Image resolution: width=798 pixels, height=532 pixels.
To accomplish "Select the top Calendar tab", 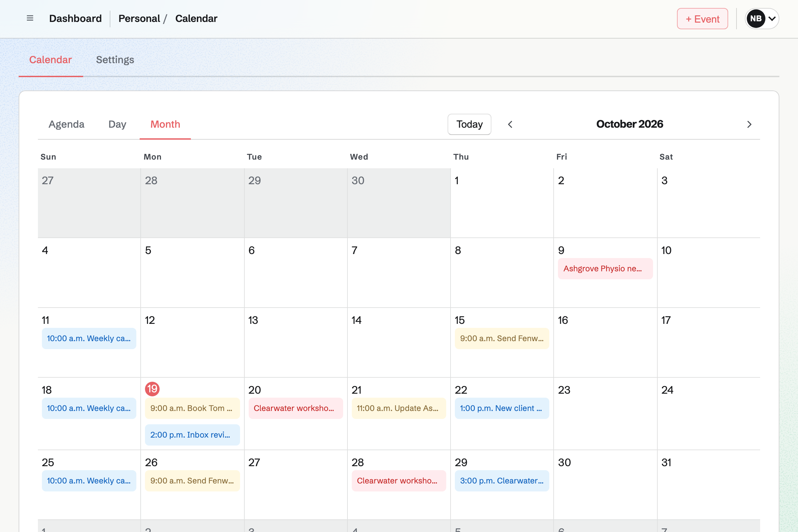I will tap(51, 60).
